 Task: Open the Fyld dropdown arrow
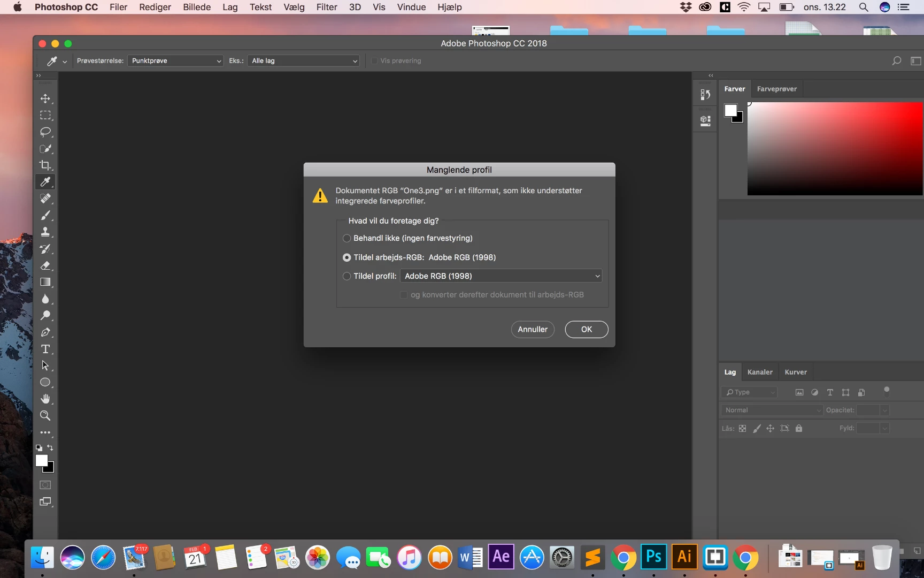tap(884, 428)
